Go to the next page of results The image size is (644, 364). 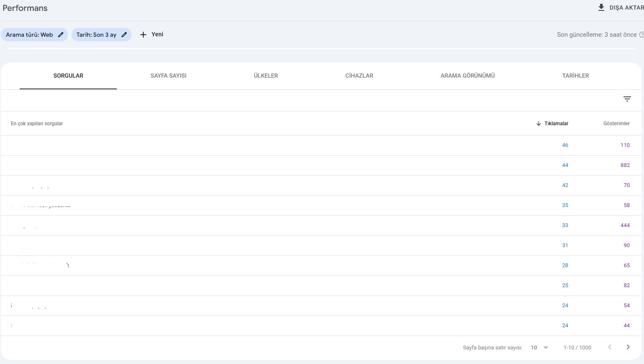coord(628,347)
